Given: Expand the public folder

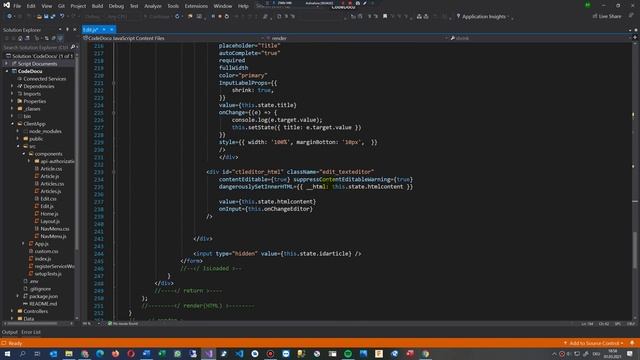Looking at the screenshot, I should tap(18, 139).
